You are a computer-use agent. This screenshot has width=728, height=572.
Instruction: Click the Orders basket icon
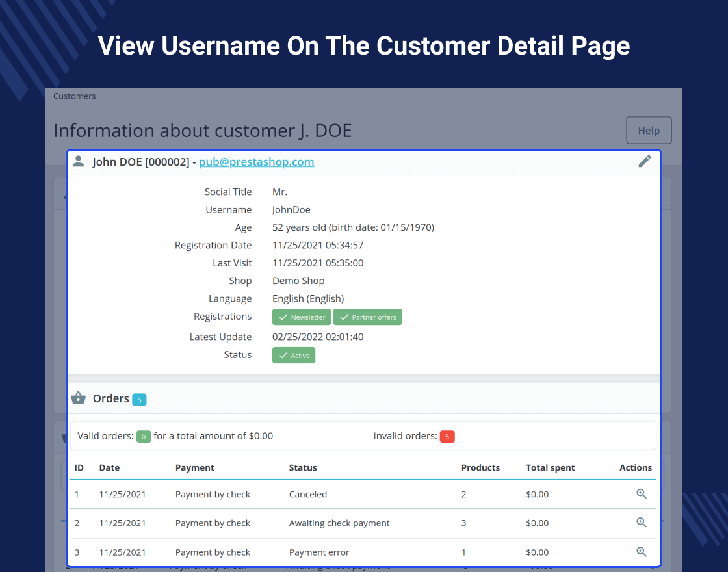79,398
